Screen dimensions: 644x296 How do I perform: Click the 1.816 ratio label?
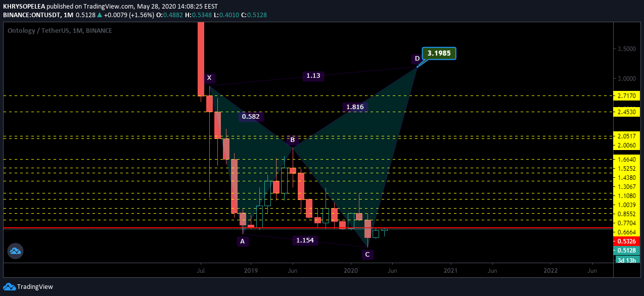(355, 107)
